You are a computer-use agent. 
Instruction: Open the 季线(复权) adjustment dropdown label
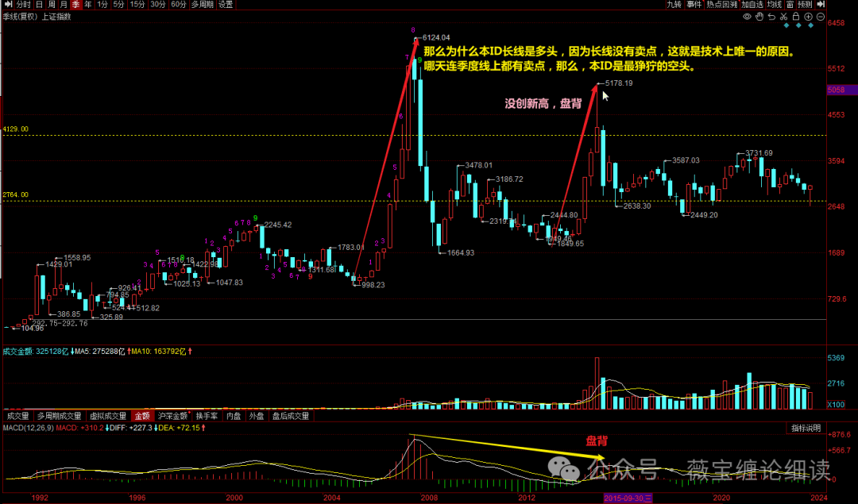click(x=20, y=17)
